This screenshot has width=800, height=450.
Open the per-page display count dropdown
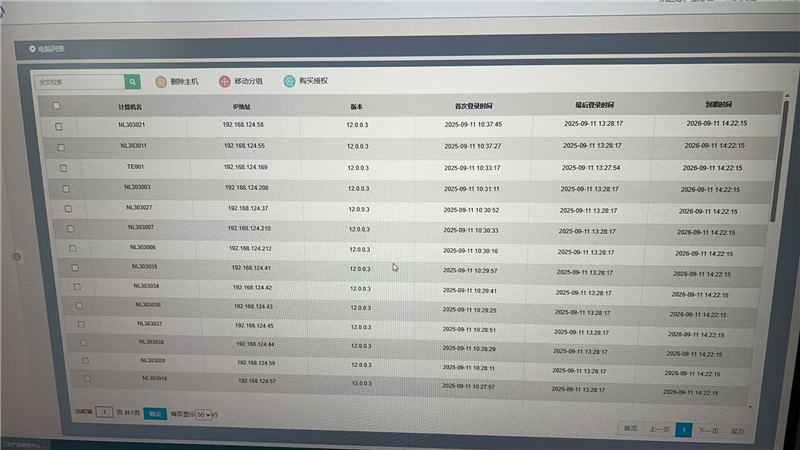[x=204, y=413]
